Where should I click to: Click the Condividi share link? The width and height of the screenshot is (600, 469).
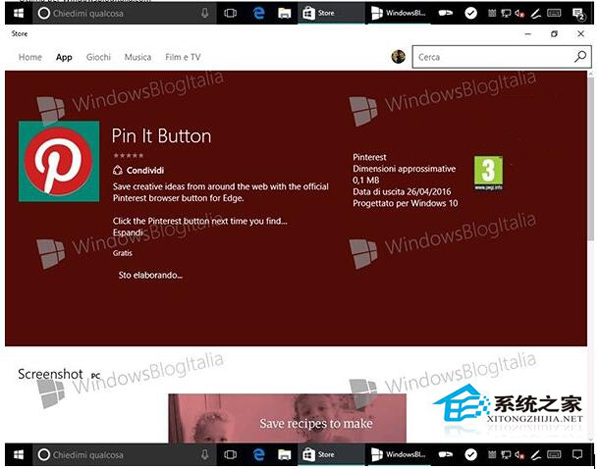145,170
